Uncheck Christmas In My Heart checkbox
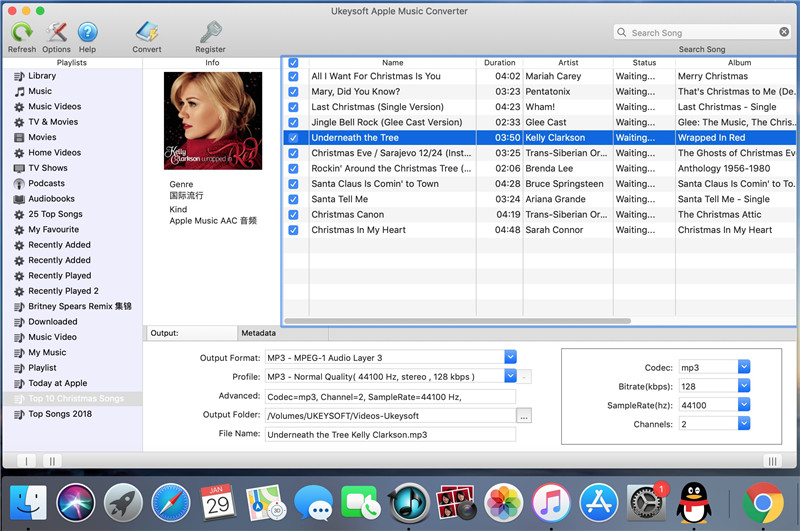Screen dimensions: 800x531 [293, 230]
